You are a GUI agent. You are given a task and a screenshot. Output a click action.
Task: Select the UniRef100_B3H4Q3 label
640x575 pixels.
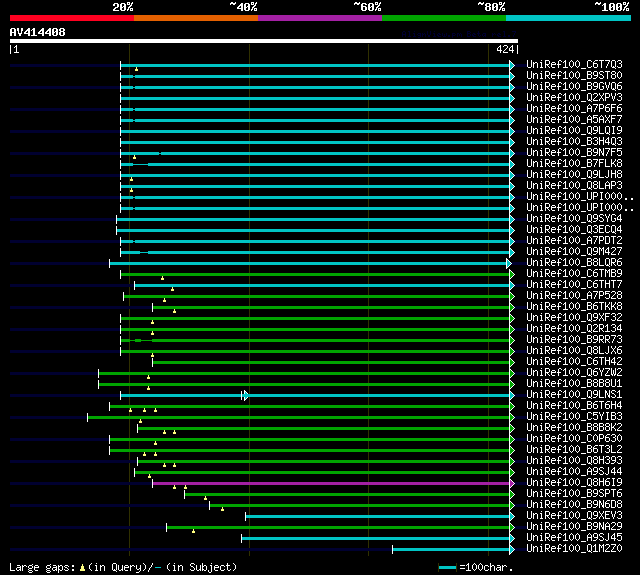pyautogui.click(x=574, y=142)
